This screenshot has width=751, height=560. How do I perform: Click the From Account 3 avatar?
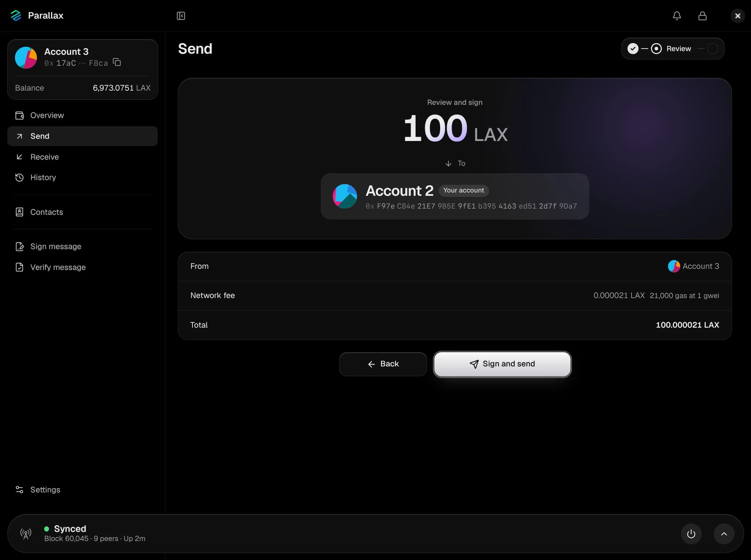674,266
